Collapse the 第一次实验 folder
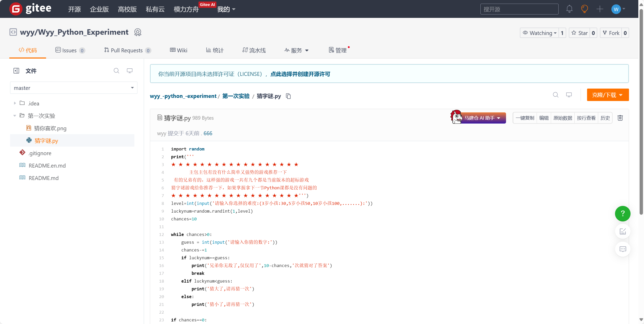The image size is (644, 324). (x=15, y=116)
